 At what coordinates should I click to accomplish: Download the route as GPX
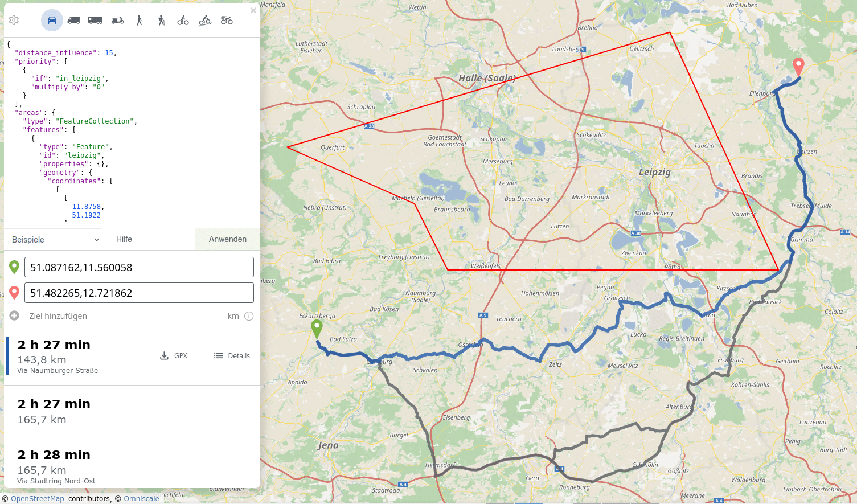pos(173,356)
